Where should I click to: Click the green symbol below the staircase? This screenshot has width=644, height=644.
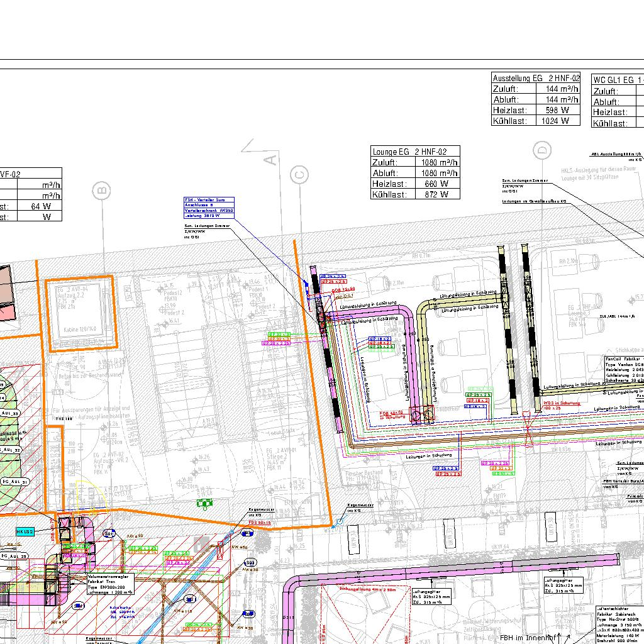coord(204,502)
